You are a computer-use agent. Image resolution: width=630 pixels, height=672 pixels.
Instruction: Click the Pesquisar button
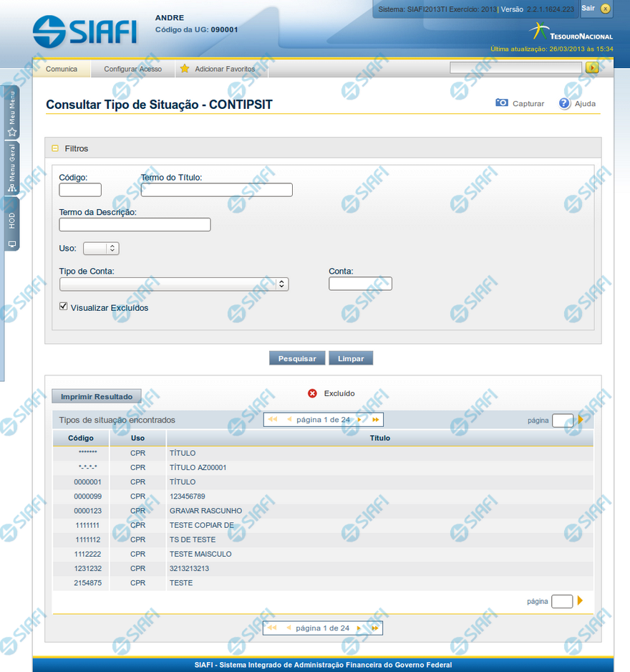pyautogui.click(x=297, y=358)
